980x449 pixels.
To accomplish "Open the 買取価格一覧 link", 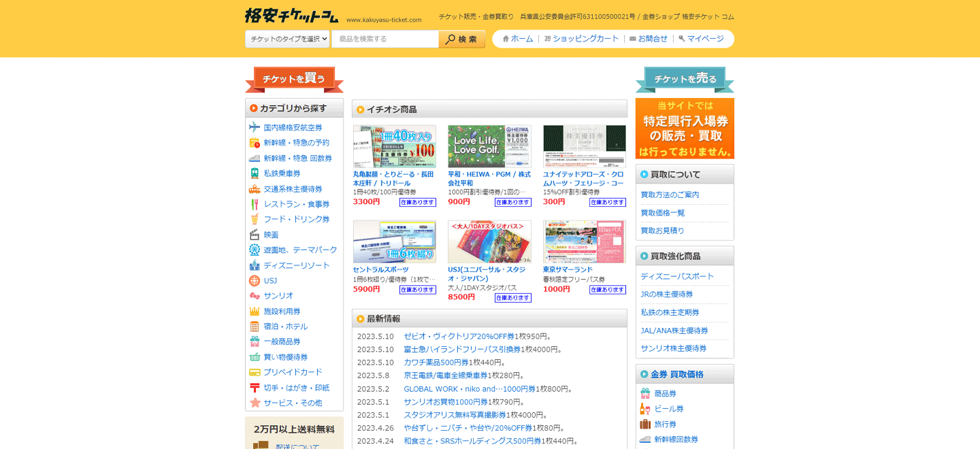I will (x=662, y=213).
